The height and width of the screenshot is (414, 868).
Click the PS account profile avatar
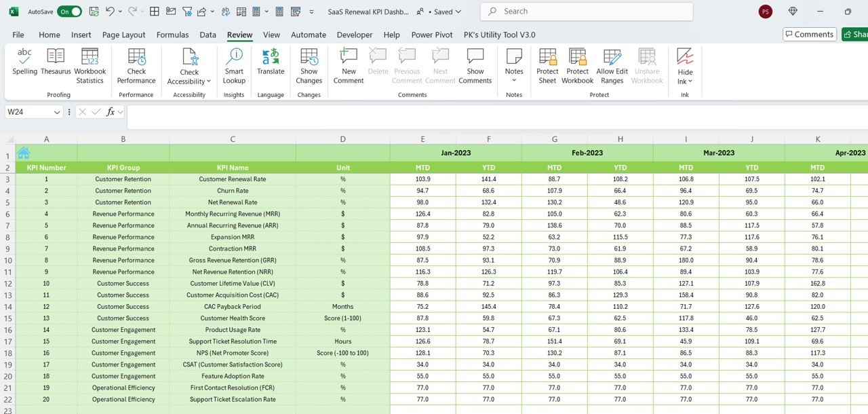point(766,12)
